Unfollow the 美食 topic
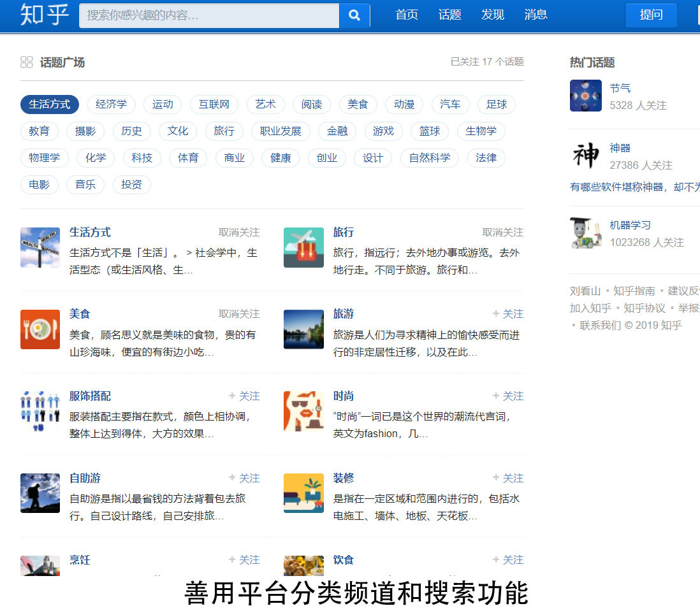 click(x=239, y=314)
